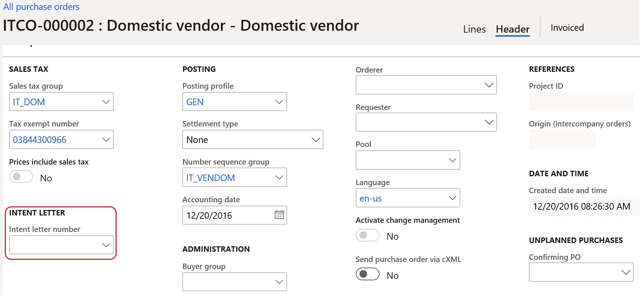The width and height of the screenshot is (644, 295).
Task: Click the REFERENCES section heading
Action: [552, 69]
